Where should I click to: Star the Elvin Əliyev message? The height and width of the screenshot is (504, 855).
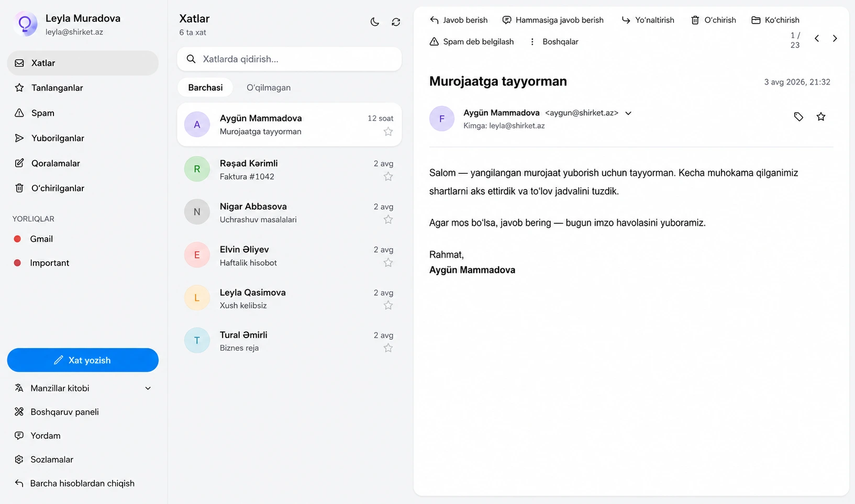[x=388, y=263]
